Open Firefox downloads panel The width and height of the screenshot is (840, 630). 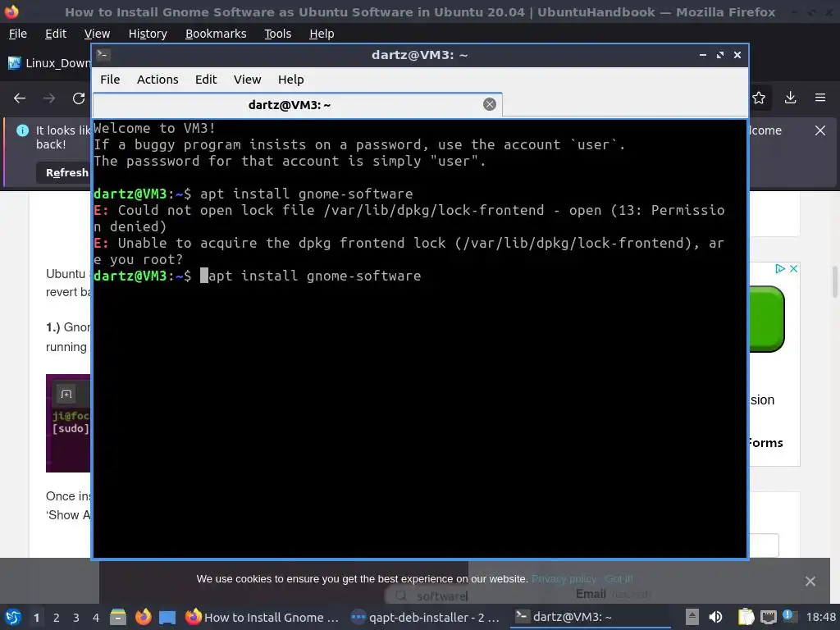pyautogui.click(x=790, y=98)
